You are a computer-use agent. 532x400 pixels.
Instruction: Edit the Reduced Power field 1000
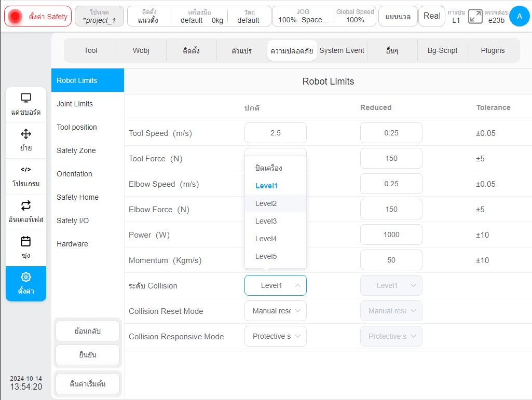point(391,235)
